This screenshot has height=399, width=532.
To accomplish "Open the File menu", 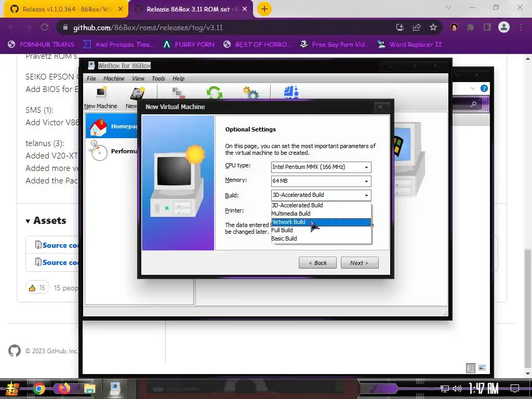I will tap(91, 78).
